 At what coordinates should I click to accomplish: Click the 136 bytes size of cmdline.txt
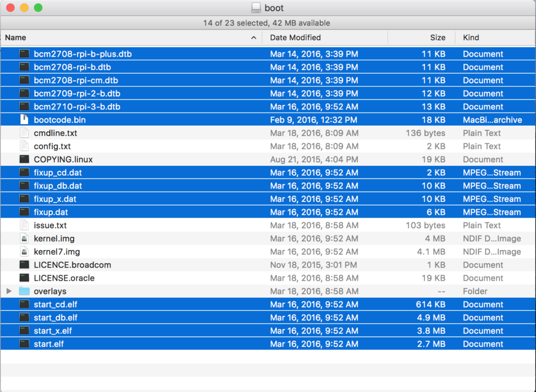(425, 133)
